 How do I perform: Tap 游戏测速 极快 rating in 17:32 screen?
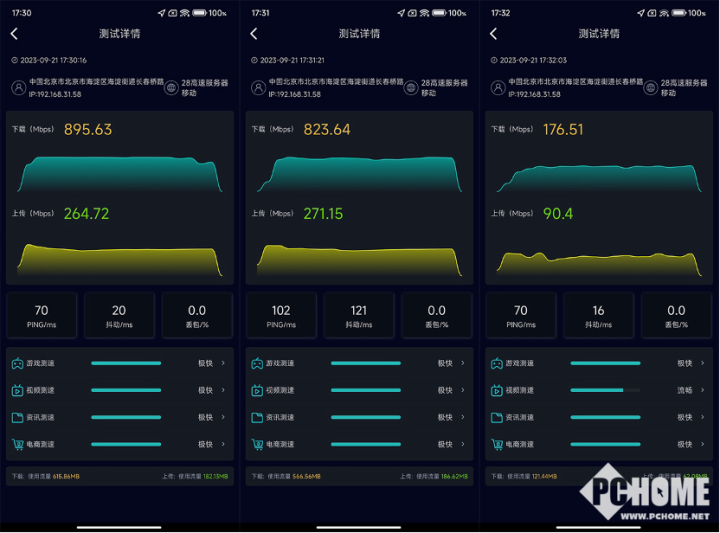[684, 363]
